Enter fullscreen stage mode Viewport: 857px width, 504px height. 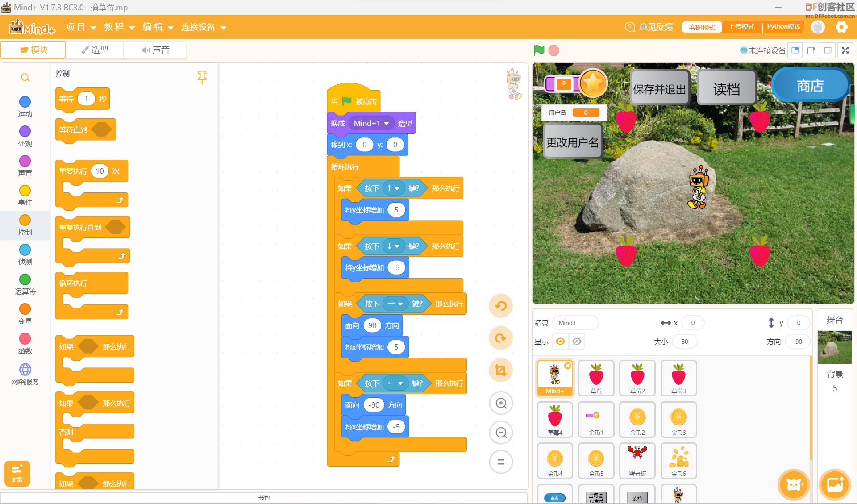click(845, 50)
